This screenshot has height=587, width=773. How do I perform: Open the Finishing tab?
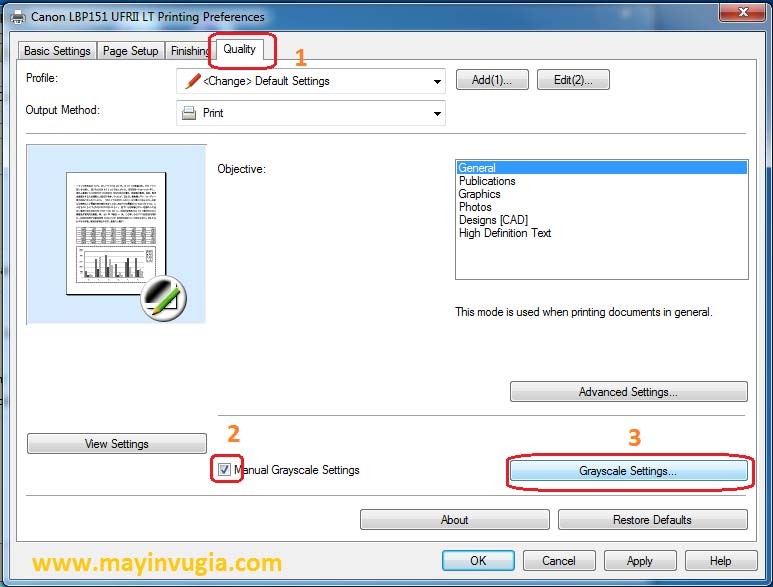[x=190, y=51]
